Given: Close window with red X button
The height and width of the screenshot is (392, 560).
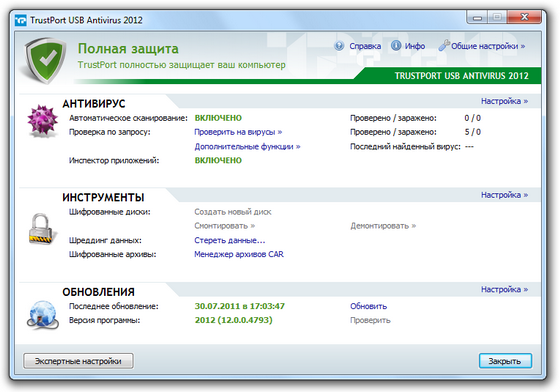Looking at the screenshot, I should (x=524, y=17).
